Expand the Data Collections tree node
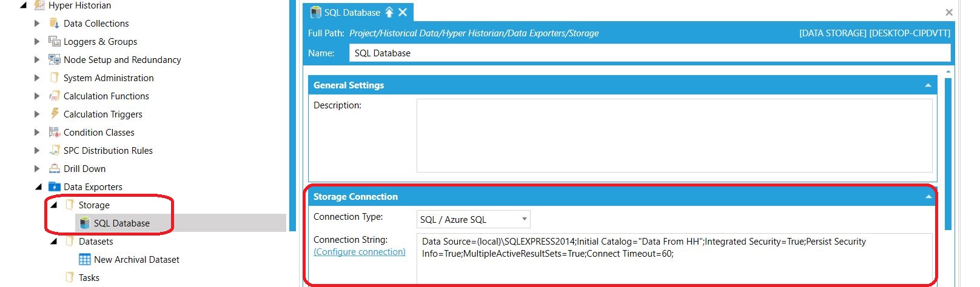Viewport: 980px width, 287px height. click(37, 24)
